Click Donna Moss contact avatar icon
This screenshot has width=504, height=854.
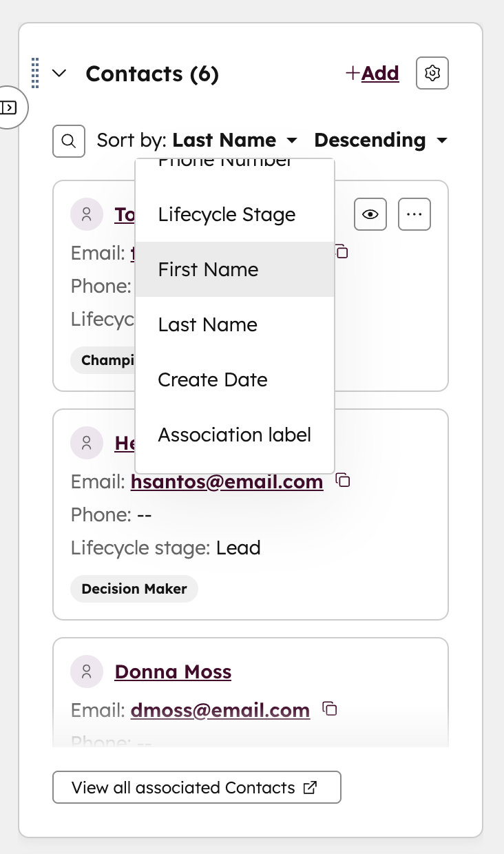pos(87,671)
